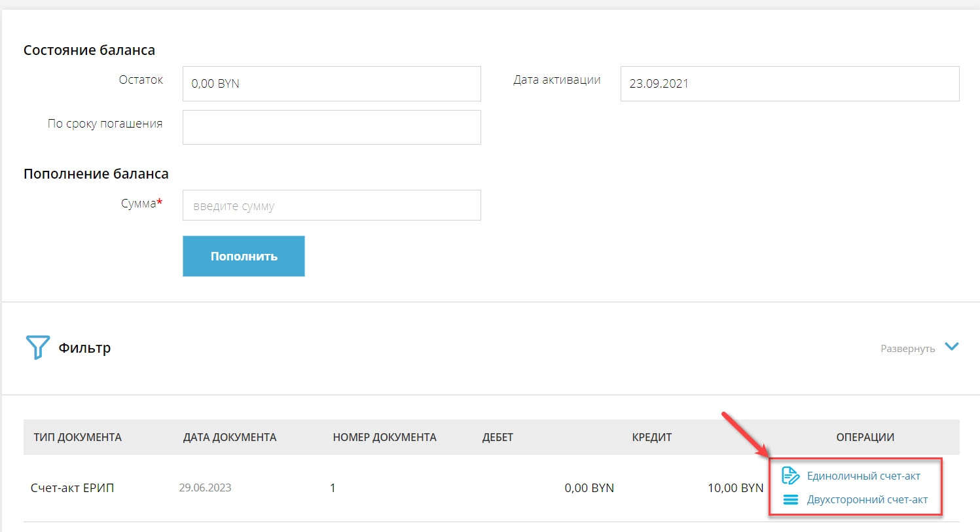Click the Состояние баланса heading
This screenshot has width=980, height=532.
[x=89, y=50]
